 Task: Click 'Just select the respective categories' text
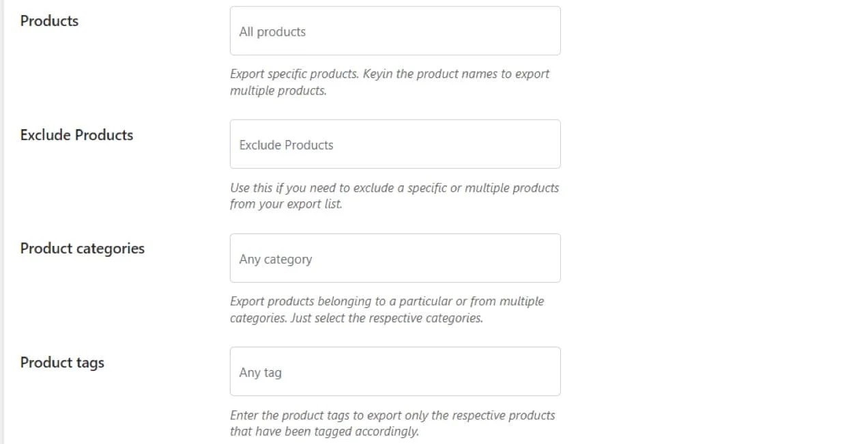[x=386, y=318]
